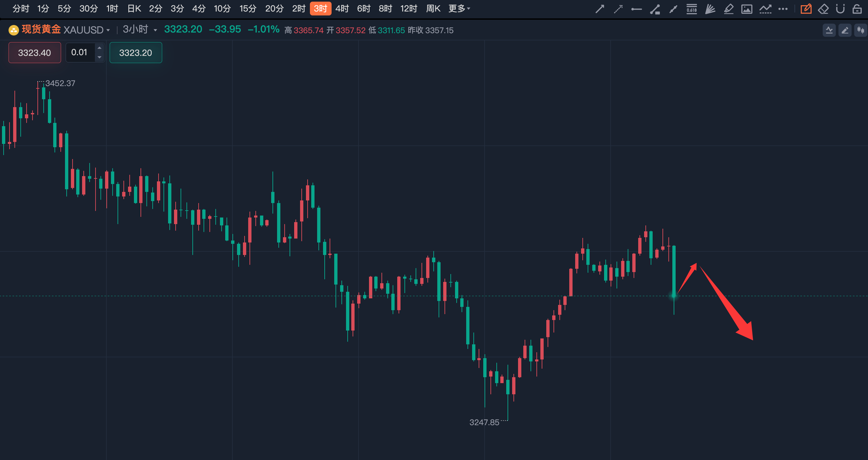
Task: Increase lot size with up stepper arrow
Action: pyautogui.click(x=99, y=48)
